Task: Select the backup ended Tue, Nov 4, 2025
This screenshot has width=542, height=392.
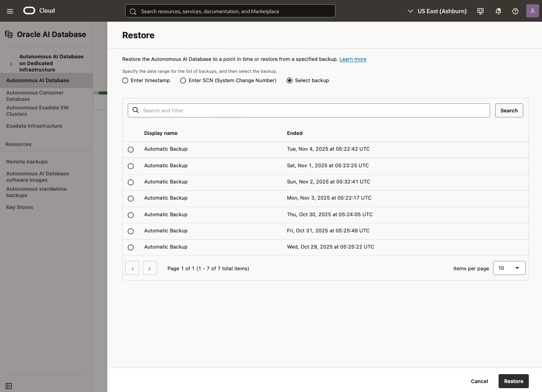Action: click(x=131, y=149)
